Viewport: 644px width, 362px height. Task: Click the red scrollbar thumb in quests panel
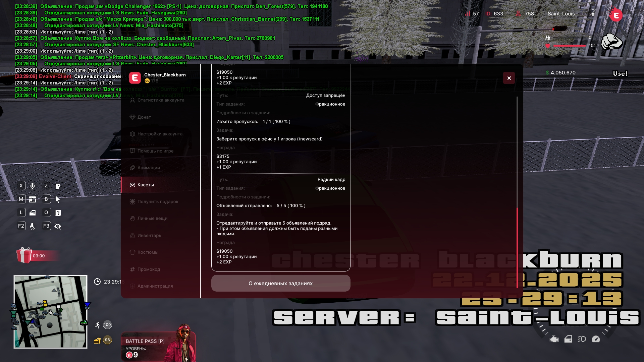tap(517, 248)
